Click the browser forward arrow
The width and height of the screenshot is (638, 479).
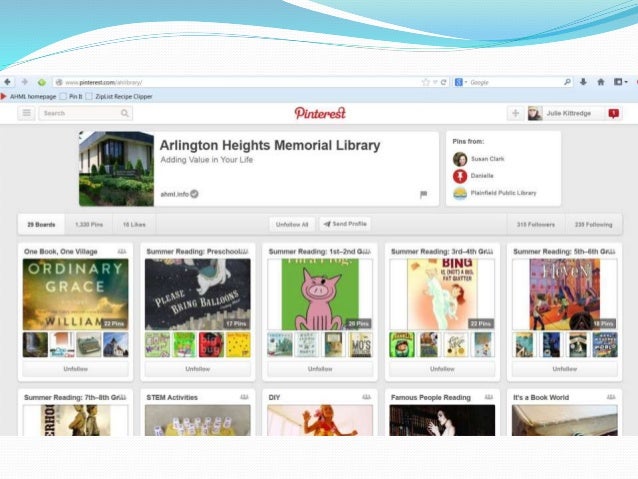pos(24,82)
